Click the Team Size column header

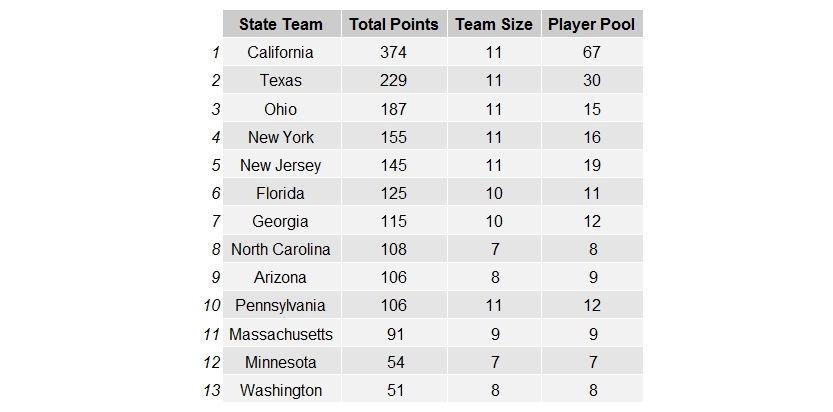click(x=494, y=24)
